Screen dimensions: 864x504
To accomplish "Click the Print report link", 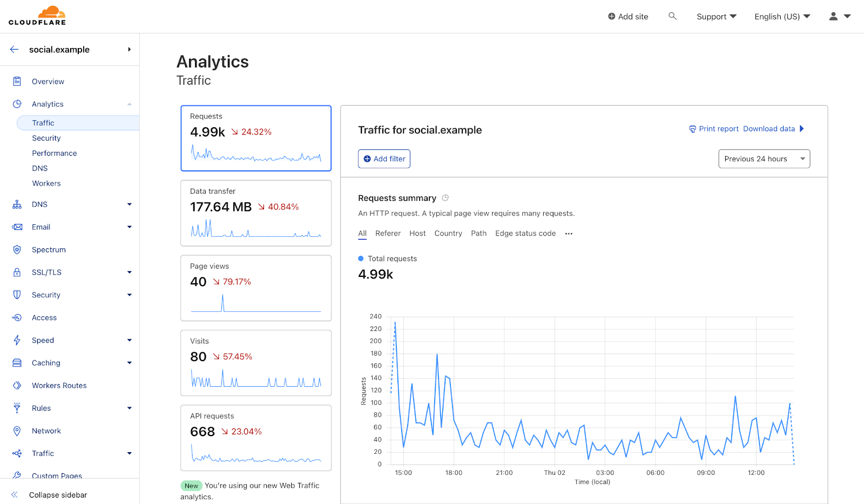I will click(x=714, y=129).
